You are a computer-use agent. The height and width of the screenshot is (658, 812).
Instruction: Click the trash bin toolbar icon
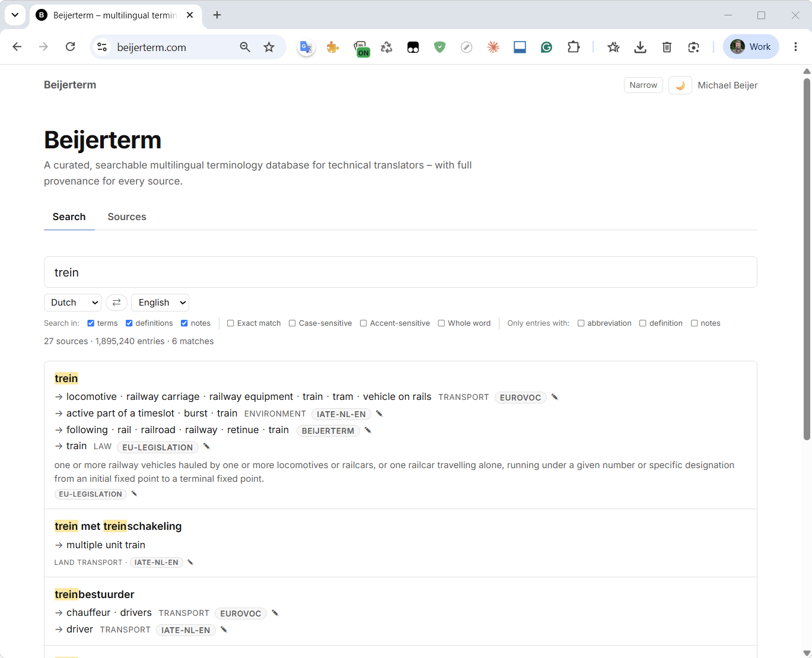tap(667, 47)
